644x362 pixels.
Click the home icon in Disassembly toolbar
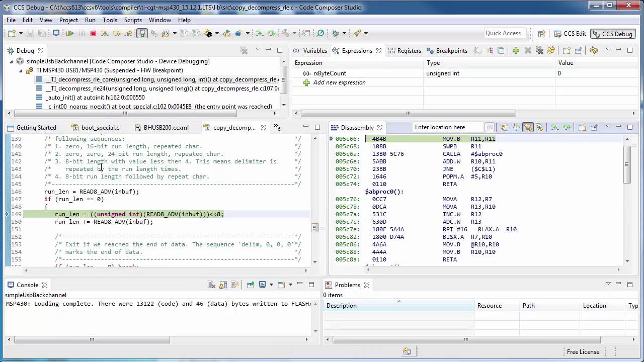[516, 128]
